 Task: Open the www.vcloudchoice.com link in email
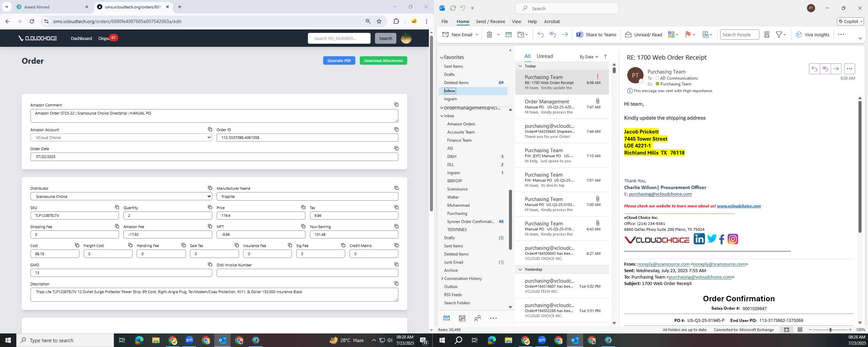coord(738,206)
